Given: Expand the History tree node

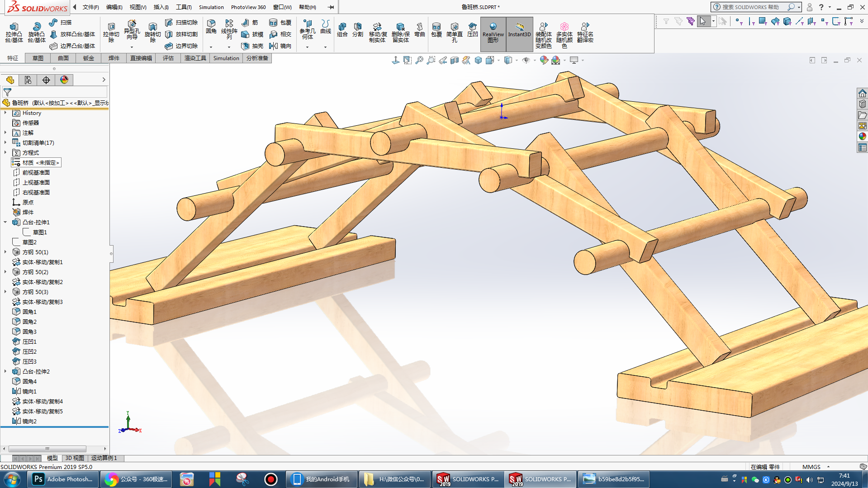Looking at the screenshot, I should point(5,113).
